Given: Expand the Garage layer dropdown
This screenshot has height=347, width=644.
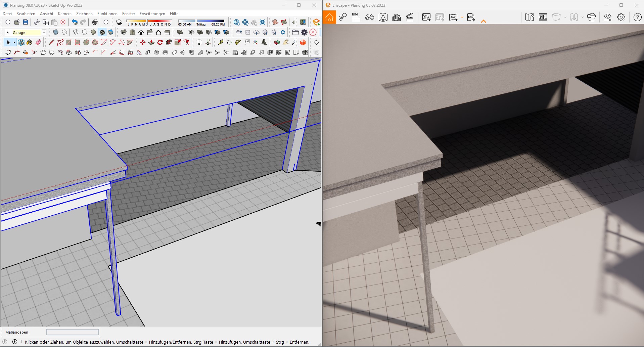Looking at the screenshot, I should point(44,33).
